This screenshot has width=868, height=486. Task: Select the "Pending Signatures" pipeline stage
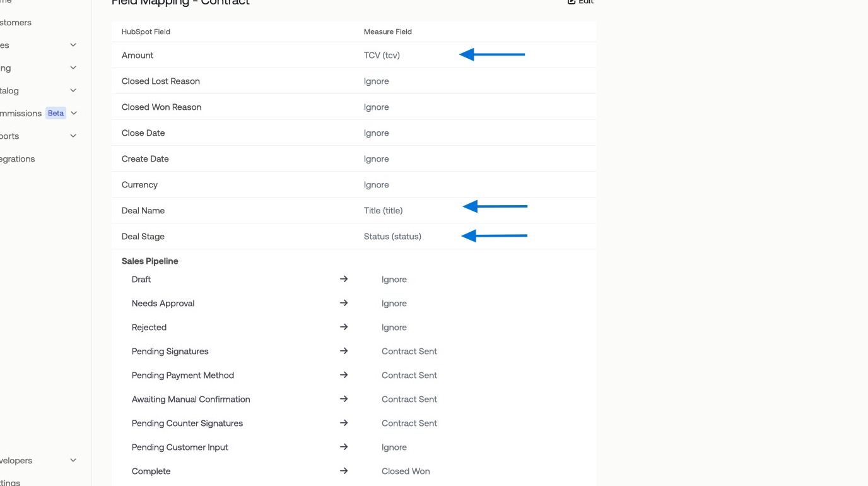click(x=170, y=352)
